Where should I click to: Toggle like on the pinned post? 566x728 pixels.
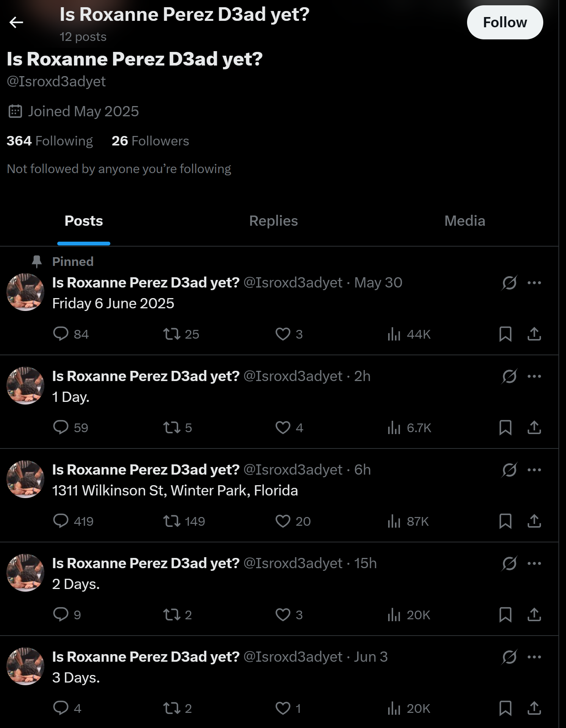[x=283, y=334]
